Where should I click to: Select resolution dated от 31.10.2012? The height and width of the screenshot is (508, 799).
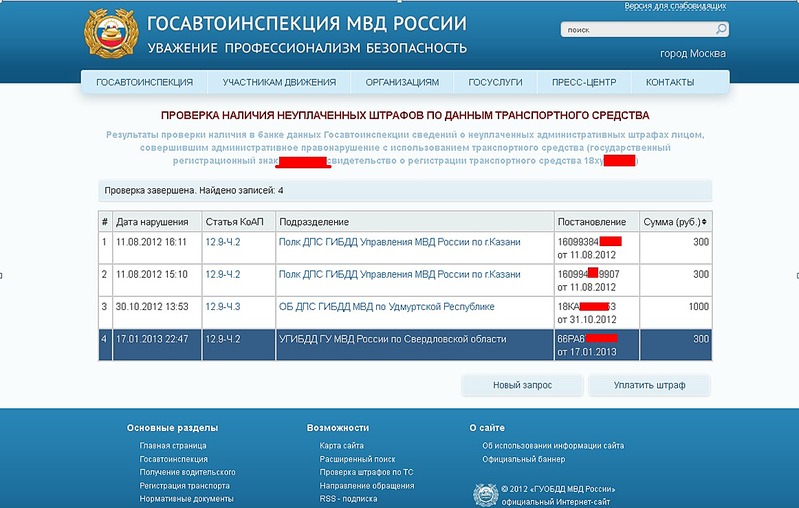(587, 320)
